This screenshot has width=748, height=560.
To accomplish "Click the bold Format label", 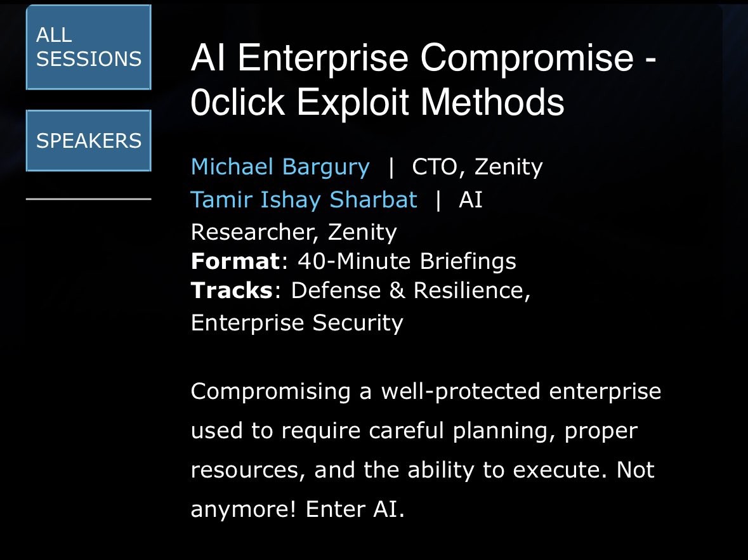I will (235, 261).
